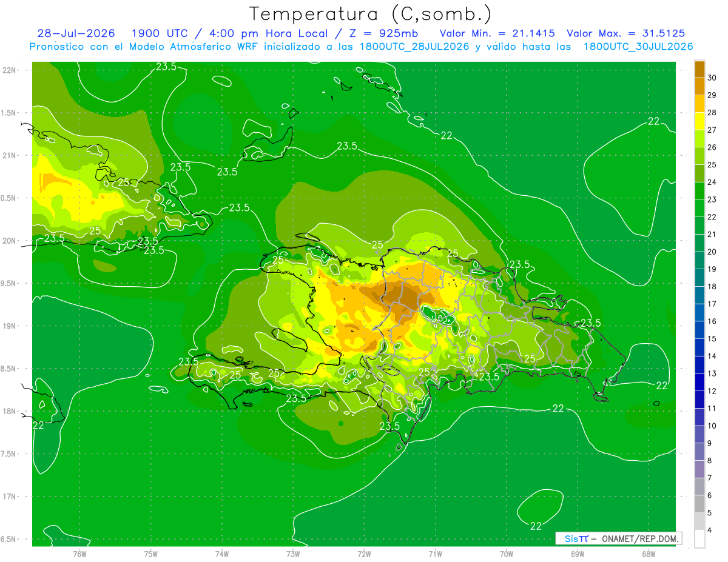This screenshot has width=728, height=562.
Task: Click value 26 on the color scale
Action: click(712, 147)
